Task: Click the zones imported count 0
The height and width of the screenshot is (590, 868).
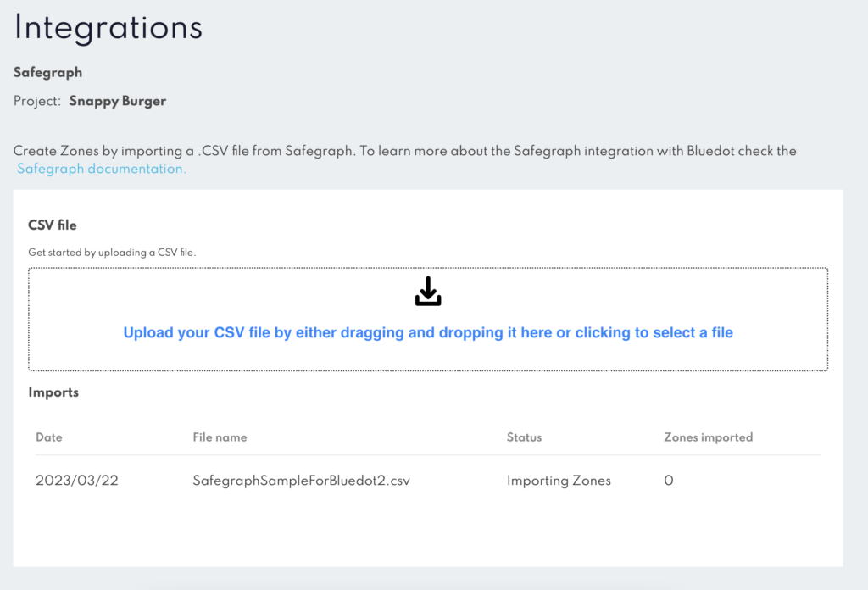Action: 669,481
